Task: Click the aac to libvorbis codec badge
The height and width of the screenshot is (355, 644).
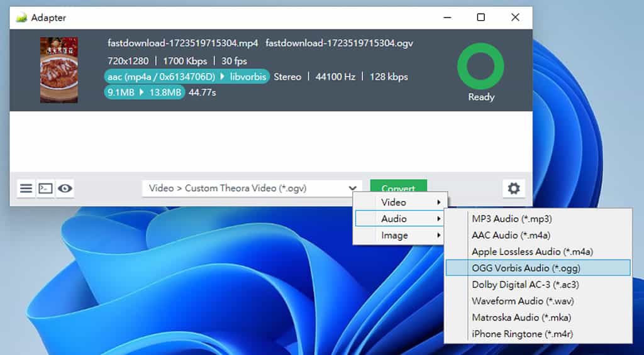Action: [x=187, y=77]
